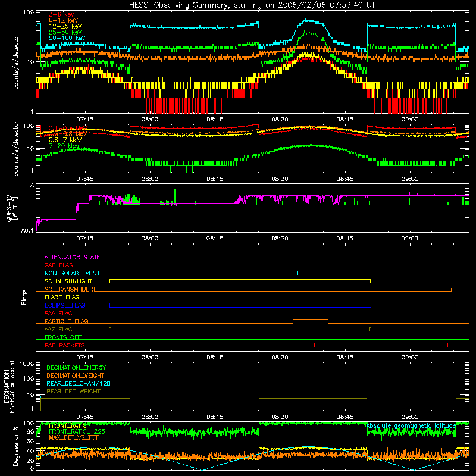Click the Degrees or % axis label
This screenshot has height=476, width=476.
(x=15, y=446)
